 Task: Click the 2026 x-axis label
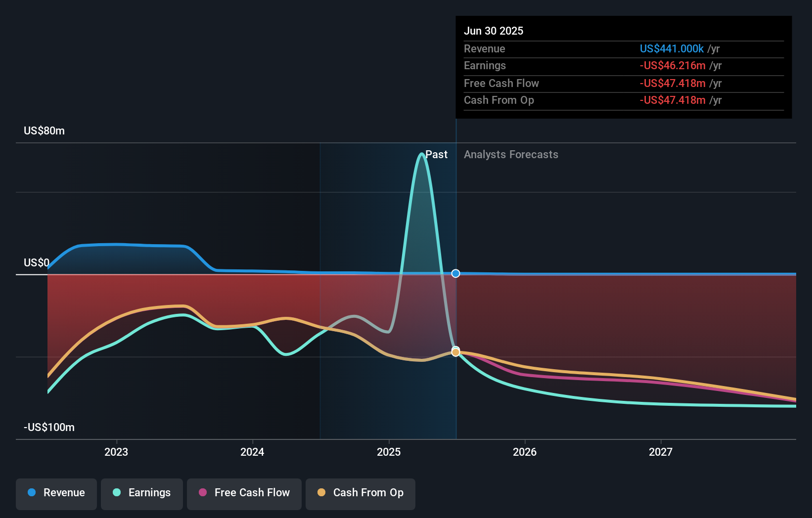(525, 452)
